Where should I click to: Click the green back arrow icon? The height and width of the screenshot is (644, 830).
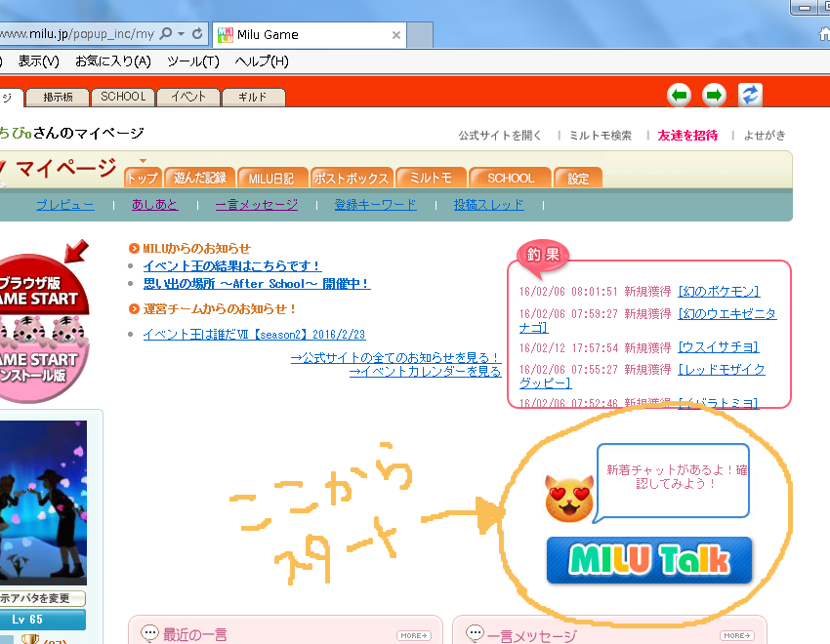point(680,96)
